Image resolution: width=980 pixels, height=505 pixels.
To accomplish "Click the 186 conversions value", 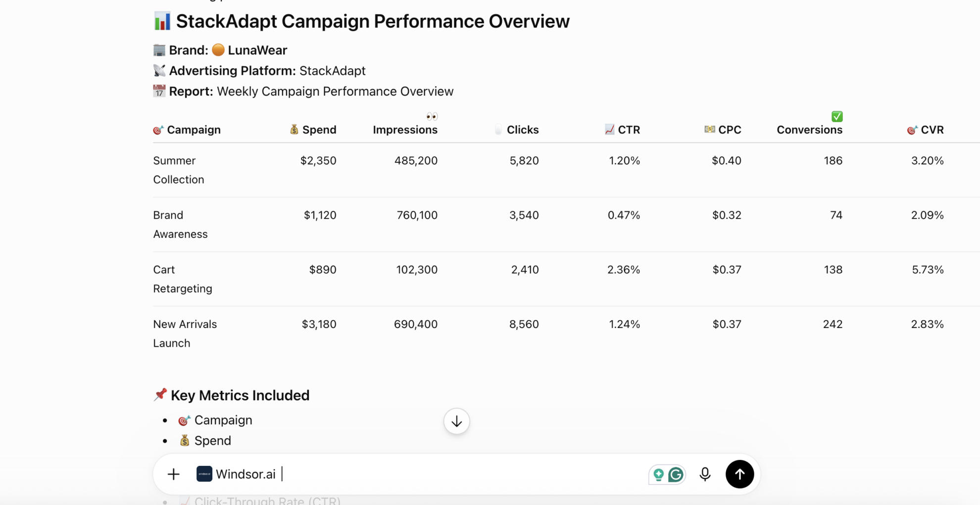I will pos(833,161).
